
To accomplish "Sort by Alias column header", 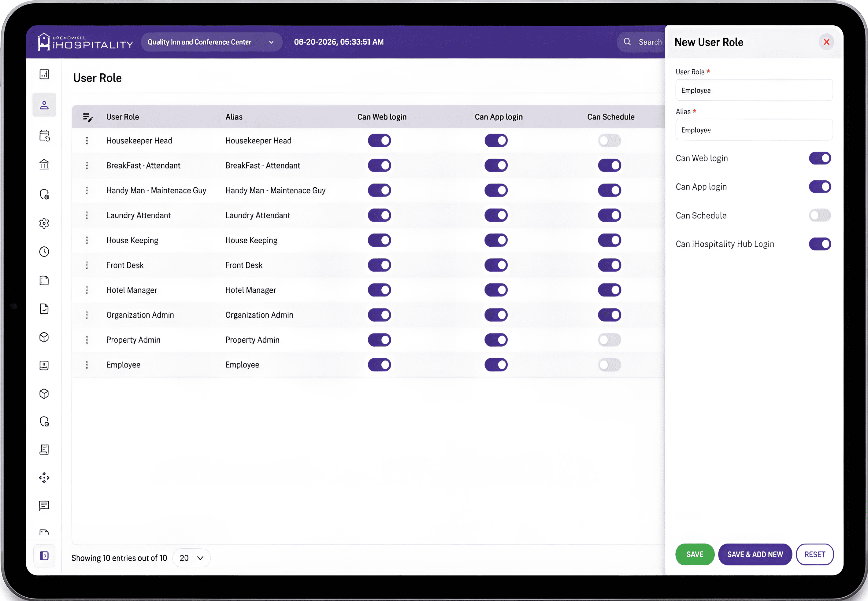I will tap(234, 117).
